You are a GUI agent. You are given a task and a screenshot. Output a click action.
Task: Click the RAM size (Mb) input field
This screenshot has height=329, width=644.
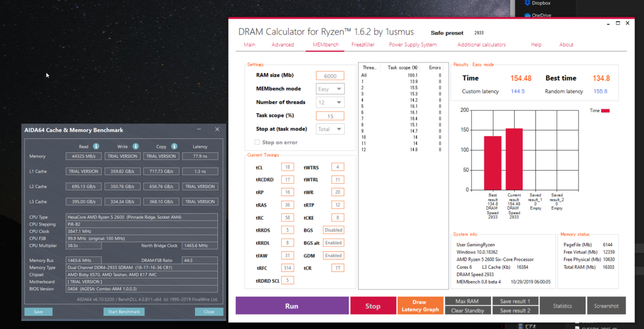(330, 76)
